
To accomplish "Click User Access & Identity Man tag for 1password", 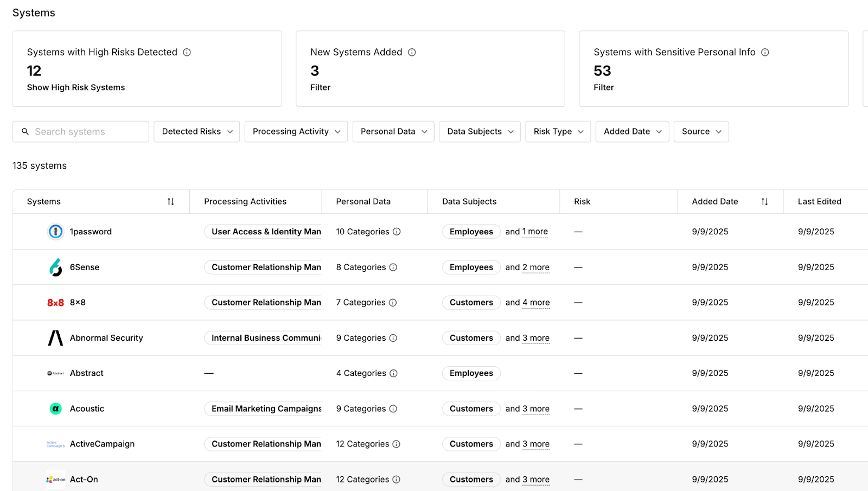I will [x=263, y=232].
